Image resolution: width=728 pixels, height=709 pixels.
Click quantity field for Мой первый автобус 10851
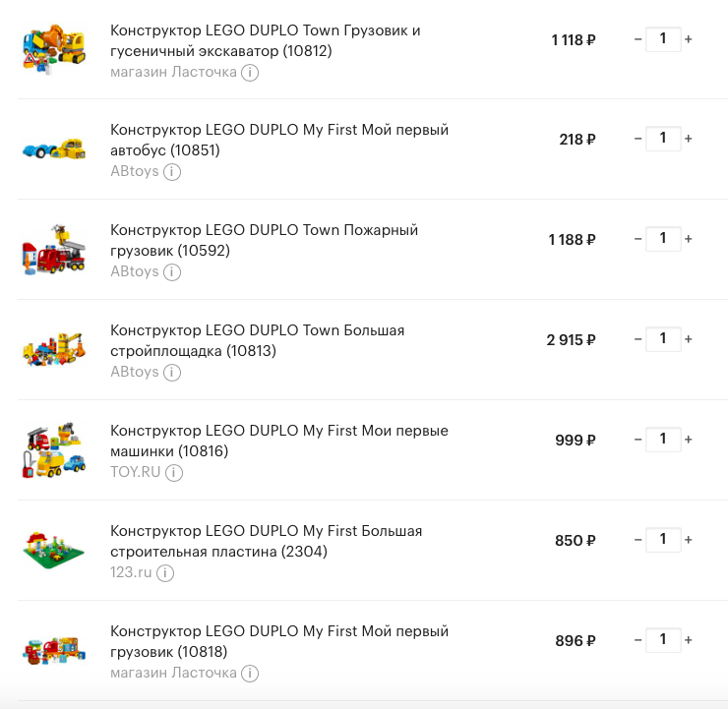[663, 139]
